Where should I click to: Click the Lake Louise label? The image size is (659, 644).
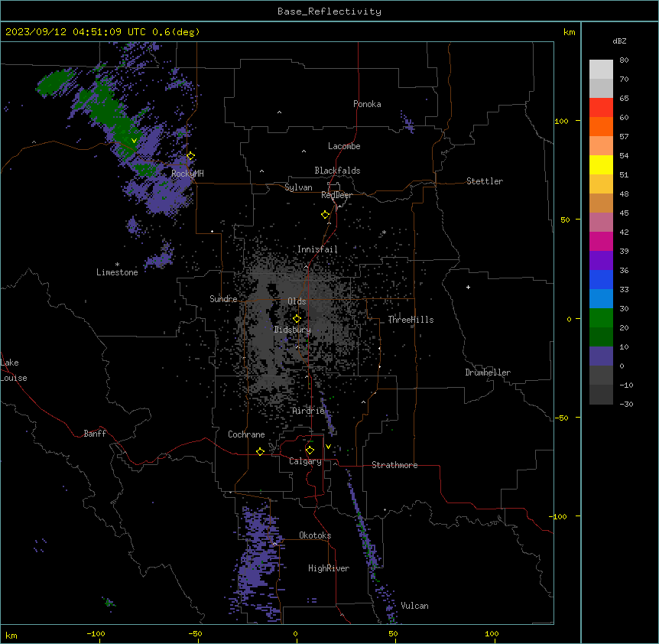14,370
